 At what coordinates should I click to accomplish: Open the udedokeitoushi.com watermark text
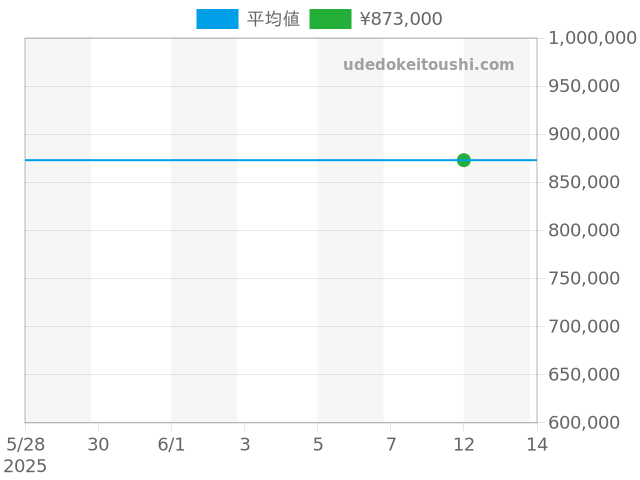coord(428,65)
